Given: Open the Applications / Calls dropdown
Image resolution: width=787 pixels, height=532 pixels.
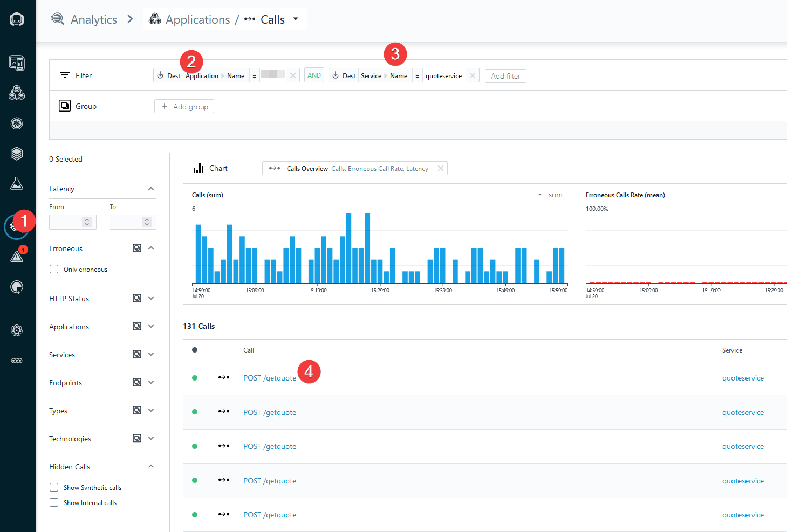Looking at the screenshot, I should (x=225, y=19).
